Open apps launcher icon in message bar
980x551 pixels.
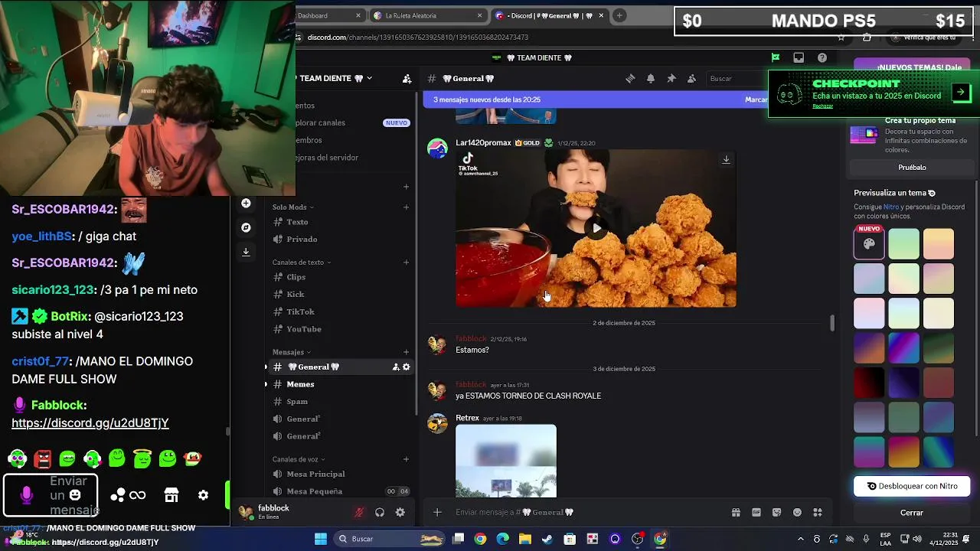818,513
